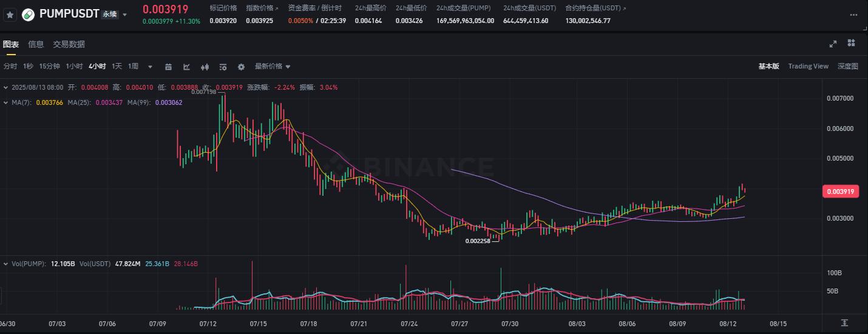This screenshot has height=334, width=868.
Task: Collapse the OHLC data row chevron
Action: [6, 87]
